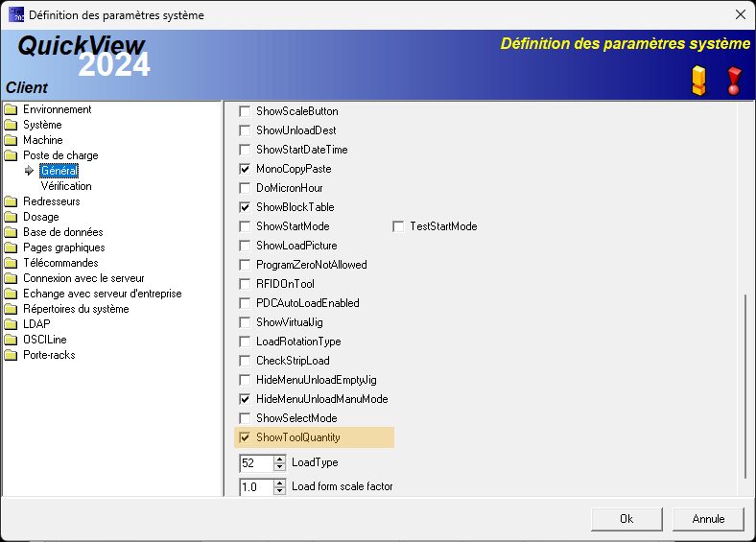Click the yellow exclamation mark icon
This screenshot has width=756, height=542.
[698, 80]
